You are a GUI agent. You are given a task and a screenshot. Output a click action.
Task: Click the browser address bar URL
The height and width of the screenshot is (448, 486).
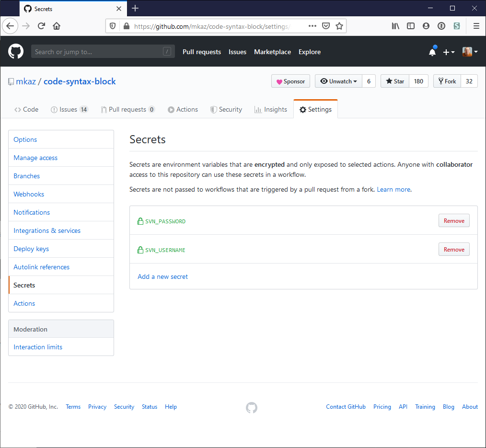tap(212, 26)
